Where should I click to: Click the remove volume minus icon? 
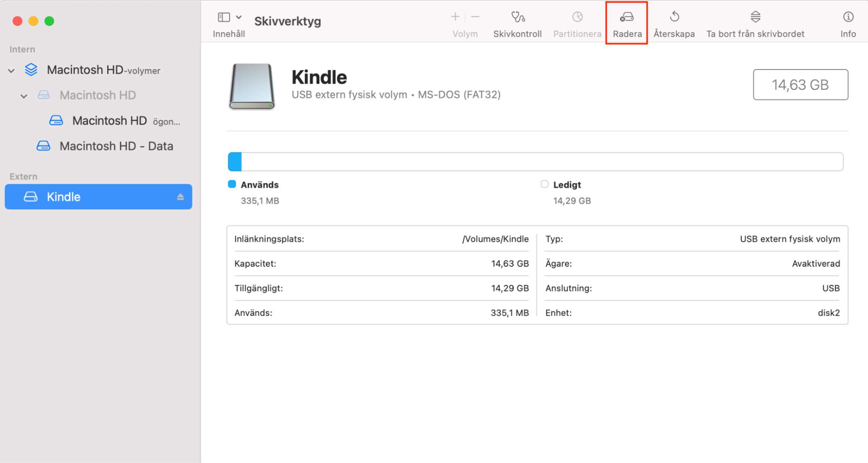pos(475,17)
